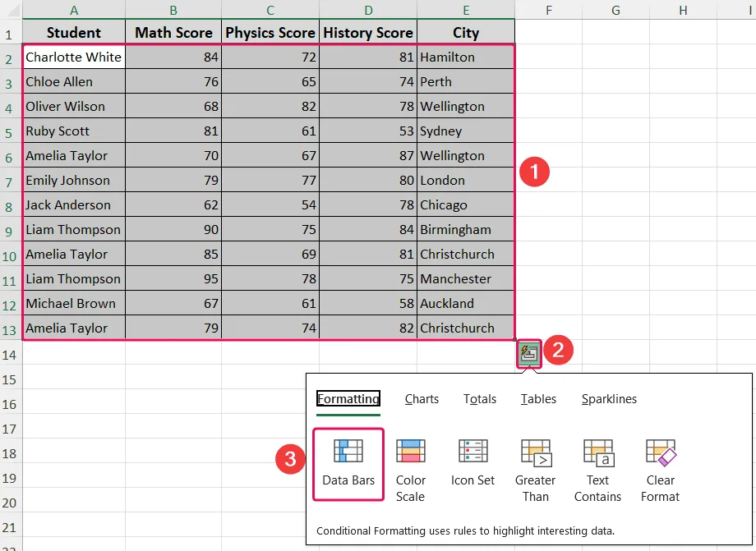Image resolution: width=756 pixels, height=551 pixels.
Task: Select column D header
Action: click(368, 10)
